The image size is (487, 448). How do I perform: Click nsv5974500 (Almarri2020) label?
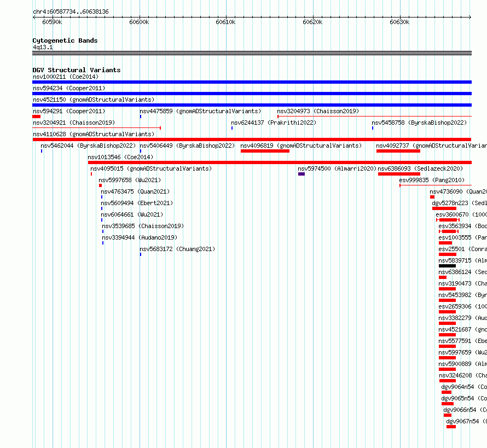point(337,168)
